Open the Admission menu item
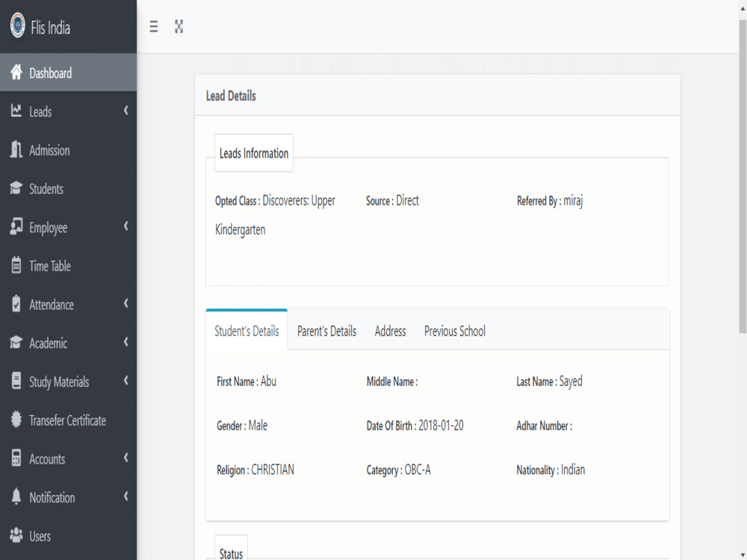 pos(68,149)
